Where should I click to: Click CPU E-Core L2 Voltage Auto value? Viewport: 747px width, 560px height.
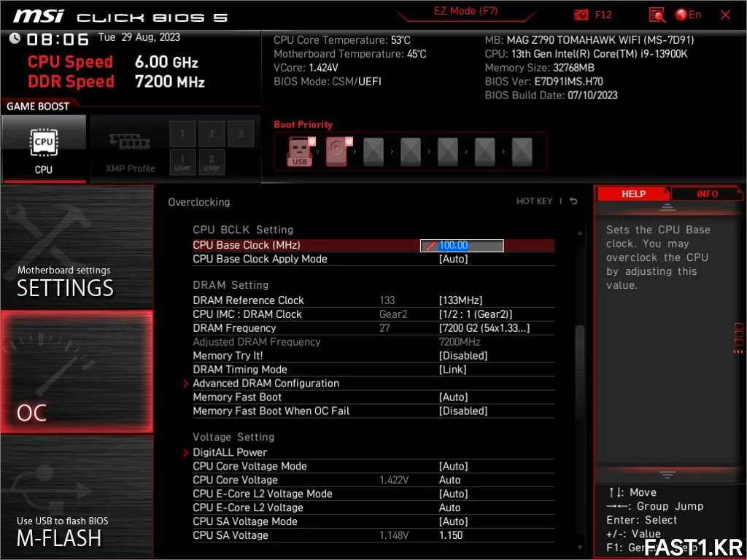(x=449, y=507)
